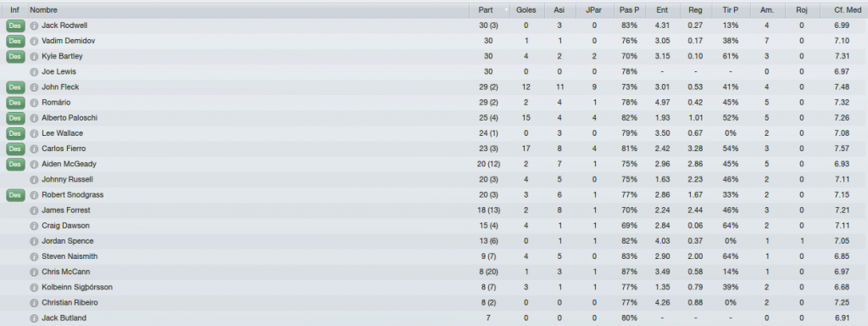Sort by the Cf. Med column header
Viewport: 868px width, 326px height.
[844, 10]
